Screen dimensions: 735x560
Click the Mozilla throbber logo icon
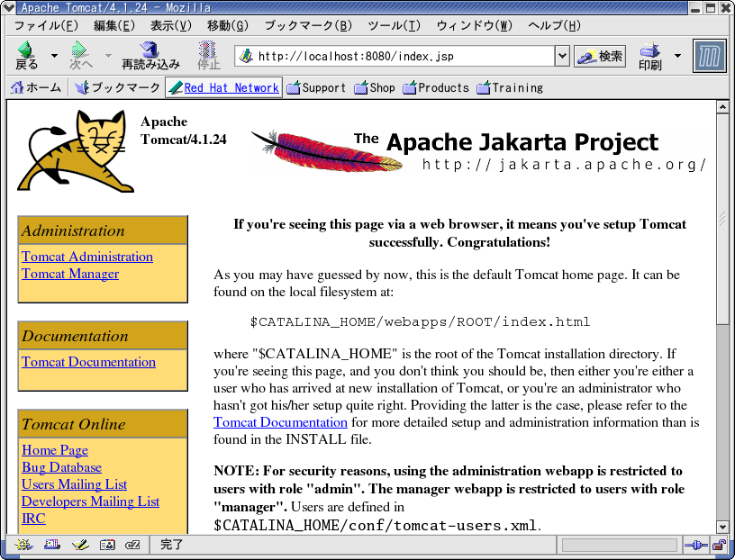(709, 56)
